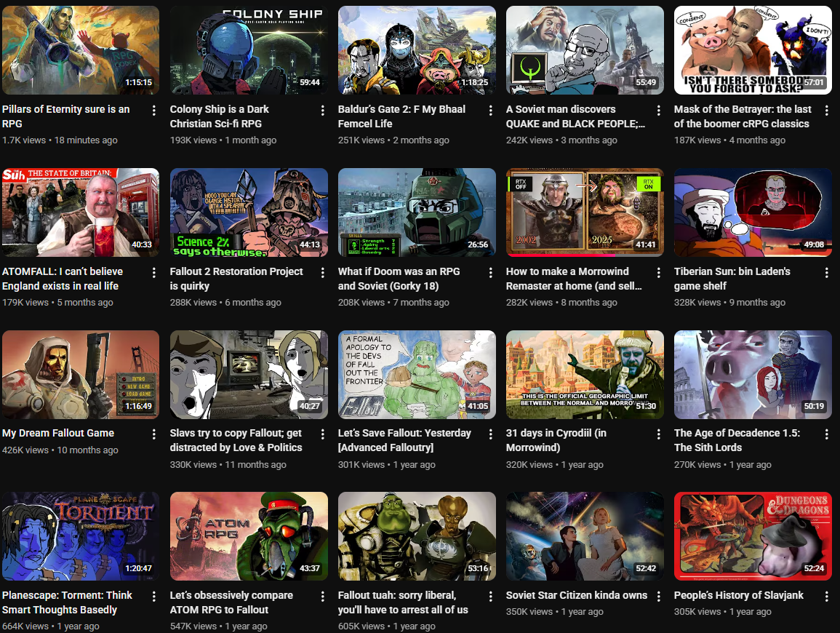The image size is (840, 633).
Task: Play the ATOMFALL State of Britain thumbnail
Action: [80, 212]
